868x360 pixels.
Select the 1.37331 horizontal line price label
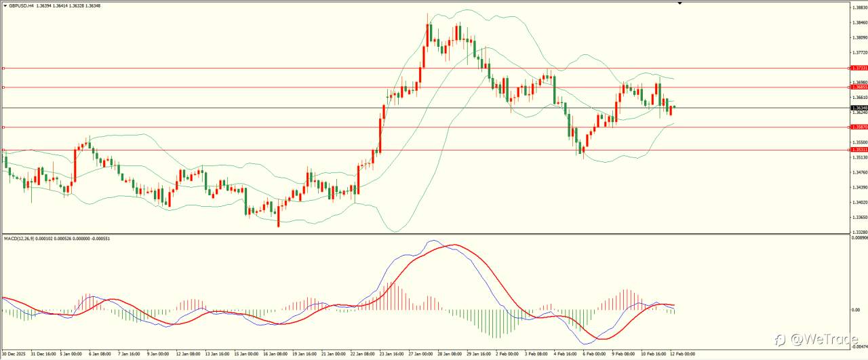(x=859, y=68)
